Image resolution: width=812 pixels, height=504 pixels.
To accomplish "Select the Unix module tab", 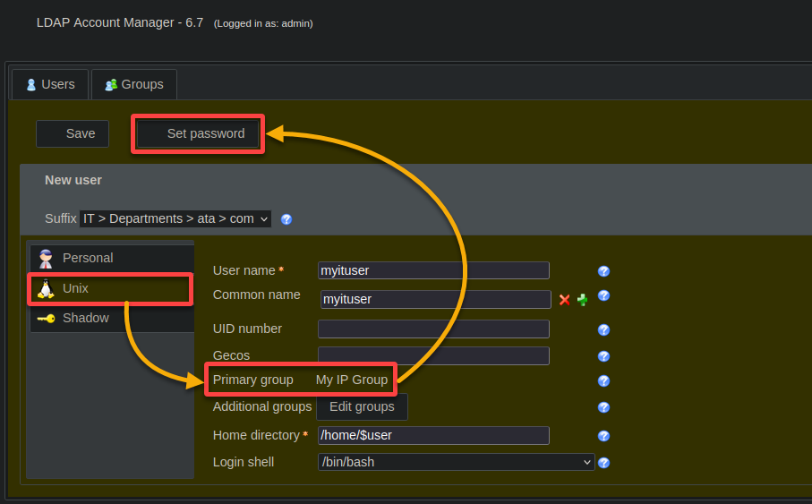I will [x=110, y=288].
